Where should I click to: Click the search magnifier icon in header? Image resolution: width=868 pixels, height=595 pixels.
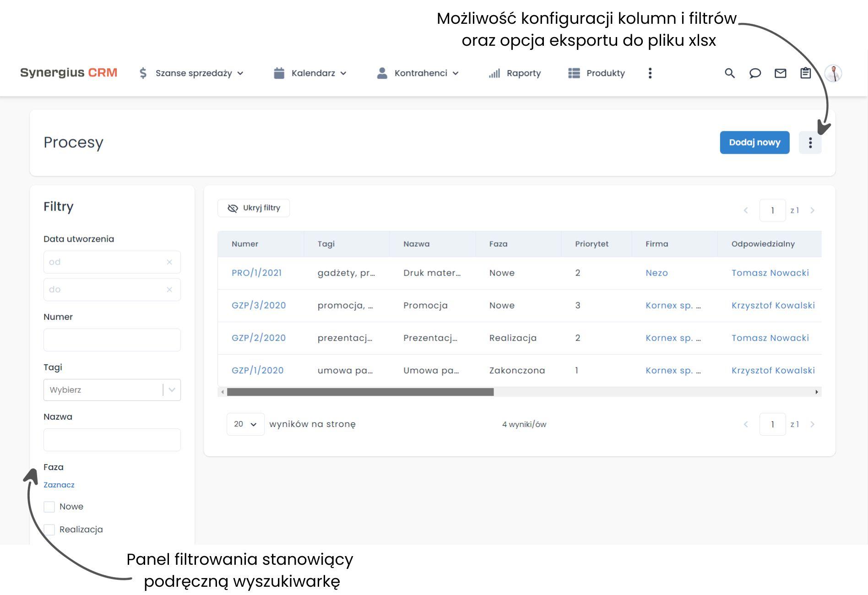click(729, 73)
